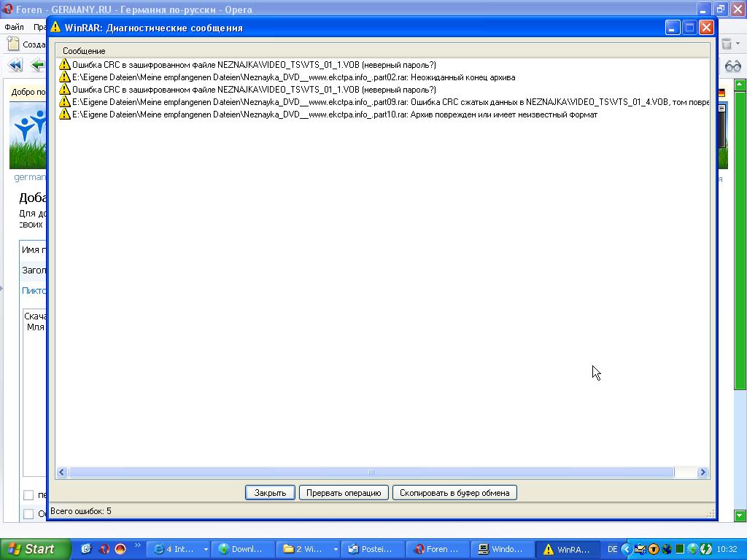Viewport: 747px width, 560px height.
Task: Click the German flag icon on the Opera page
Action: click(721, 93)
